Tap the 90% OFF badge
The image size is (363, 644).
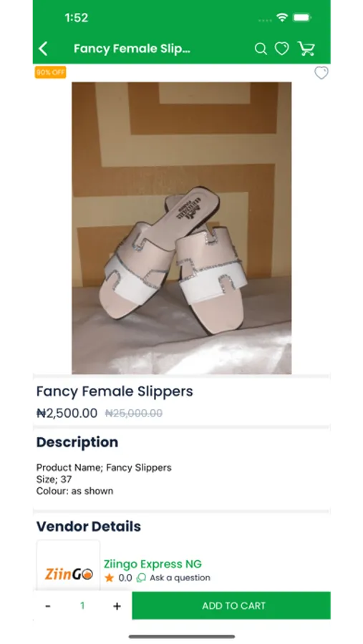click(50, 72)
